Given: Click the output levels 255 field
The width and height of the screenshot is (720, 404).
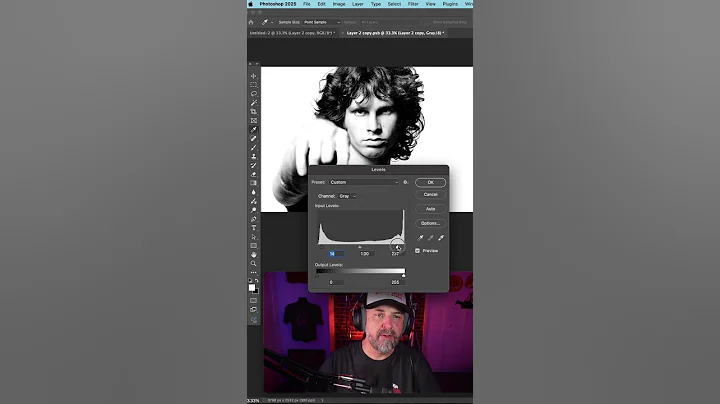Looking at the screenshot, I should coord(396,282).
